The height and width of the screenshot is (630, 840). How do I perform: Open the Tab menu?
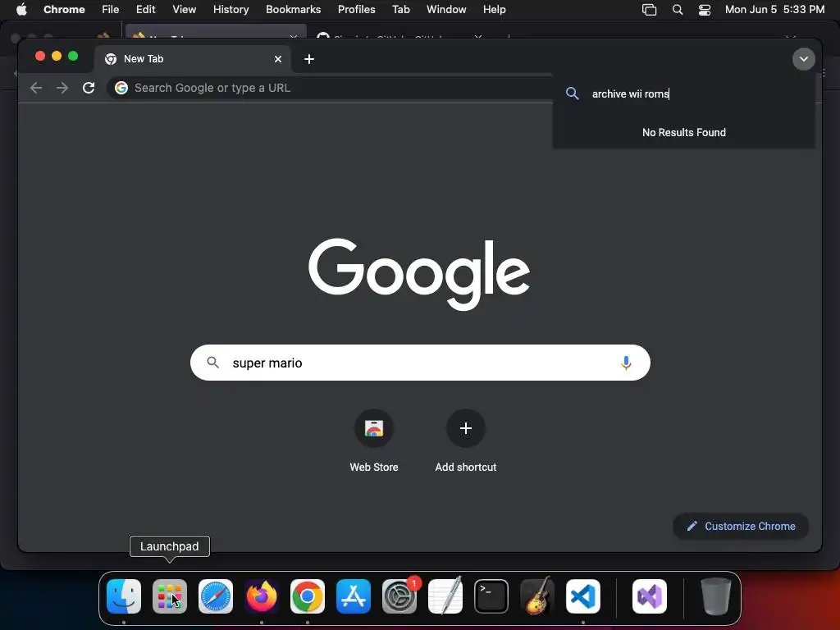400,10
